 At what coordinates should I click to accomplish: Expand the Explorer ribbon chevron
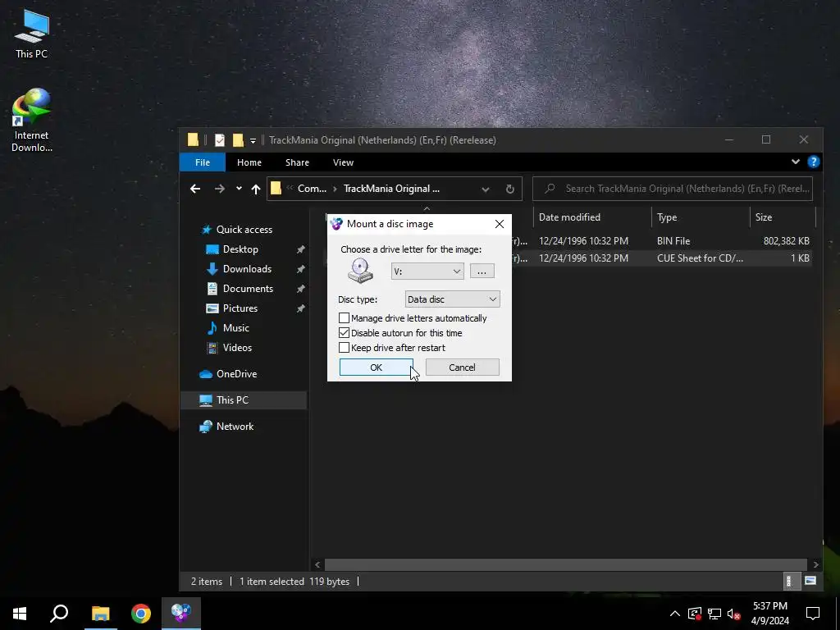[796, 162]
